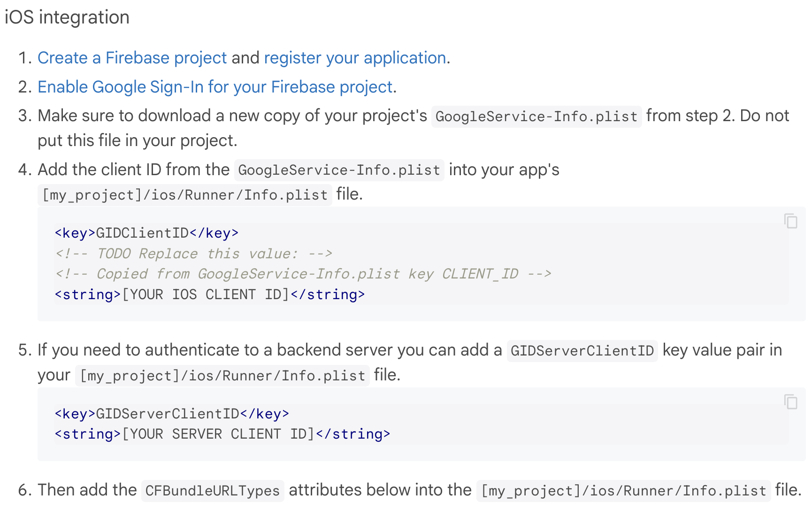Select the GoogleService-Info.plist inline code in step 4

click(x=338, y=170)
